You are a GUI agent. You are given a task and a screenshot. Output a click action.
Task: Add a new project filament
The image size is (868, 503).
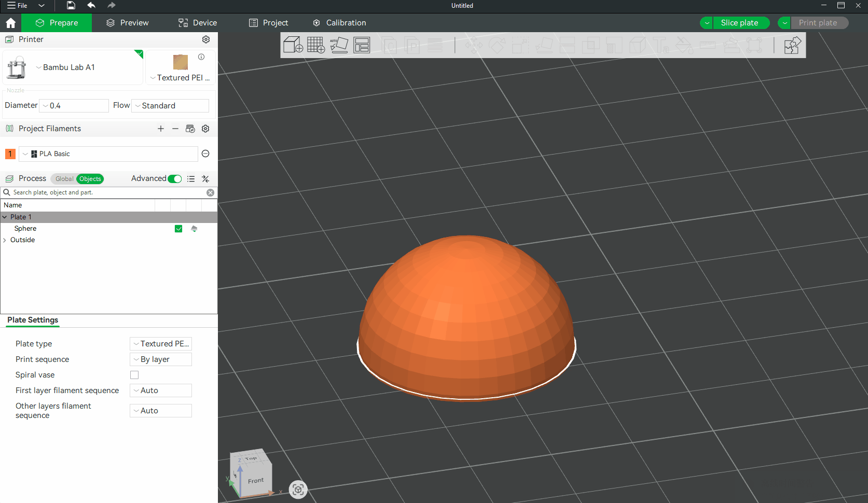(161, 129)
